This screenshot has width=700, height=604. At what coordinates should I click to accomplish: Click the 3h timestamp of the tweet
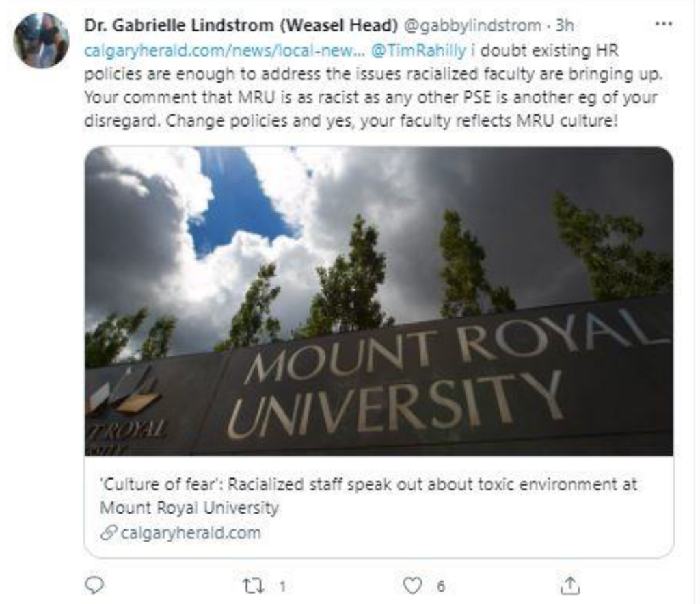click(565, 25)
